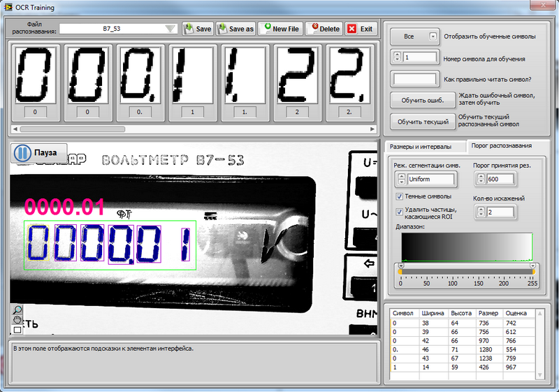This screenshot has width=559, height=392.
Task: Click the Save as toolbar button
Action: pyautogui.click(x=235, y=29)
